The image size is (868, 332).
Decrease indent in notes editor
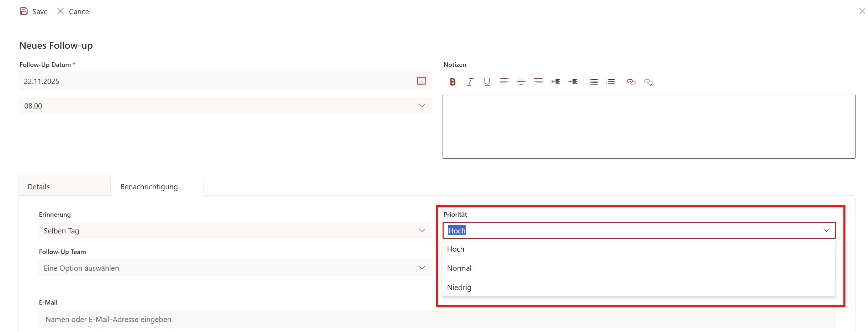555,82
